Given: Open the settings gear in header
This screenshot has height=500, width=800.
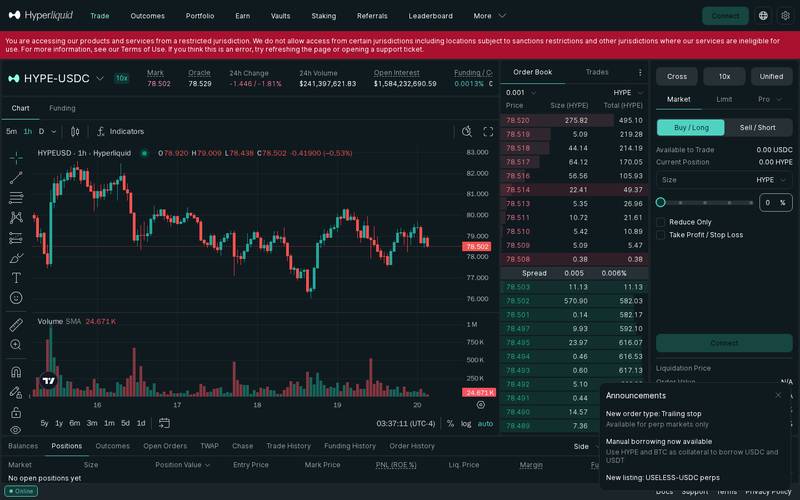Looking at the screenshot, I should coord(785,16).
